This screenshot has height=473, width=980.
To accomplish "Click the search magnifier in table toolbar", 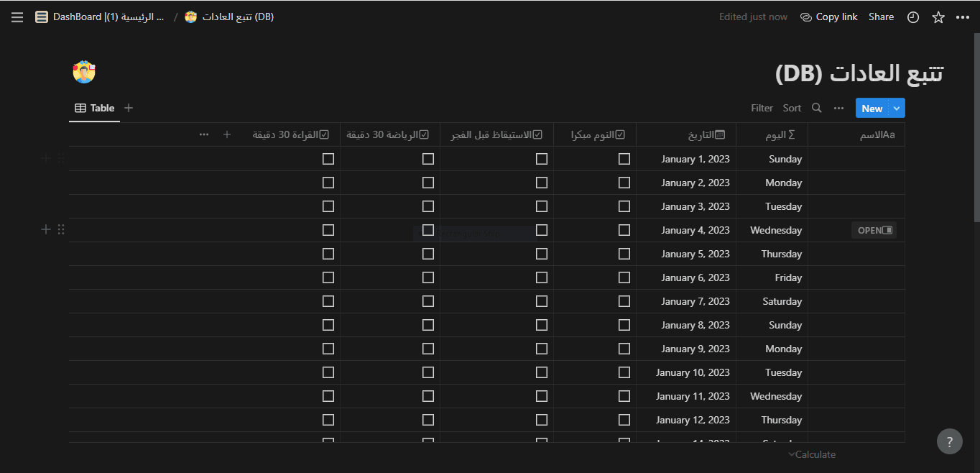I will coord(817,108).
